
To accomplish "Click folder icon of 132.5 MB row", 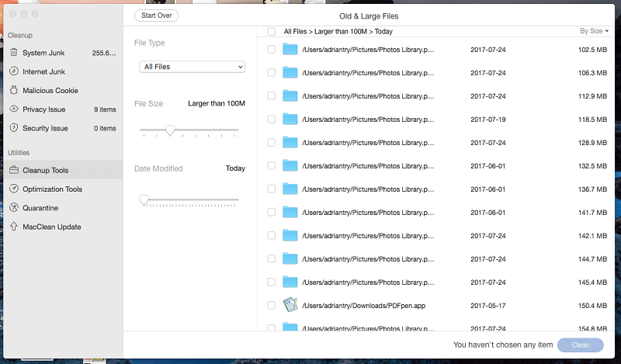I will pos(290,165).
